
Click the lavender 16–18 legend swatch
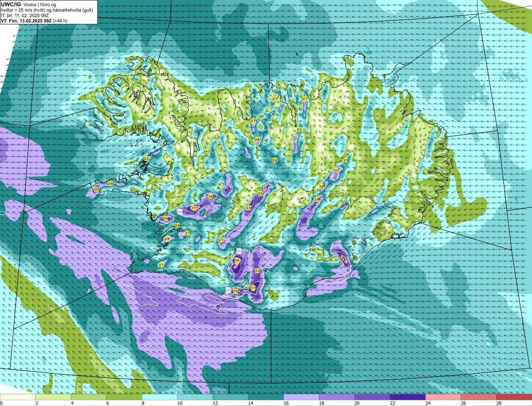[x=301, y=397]
